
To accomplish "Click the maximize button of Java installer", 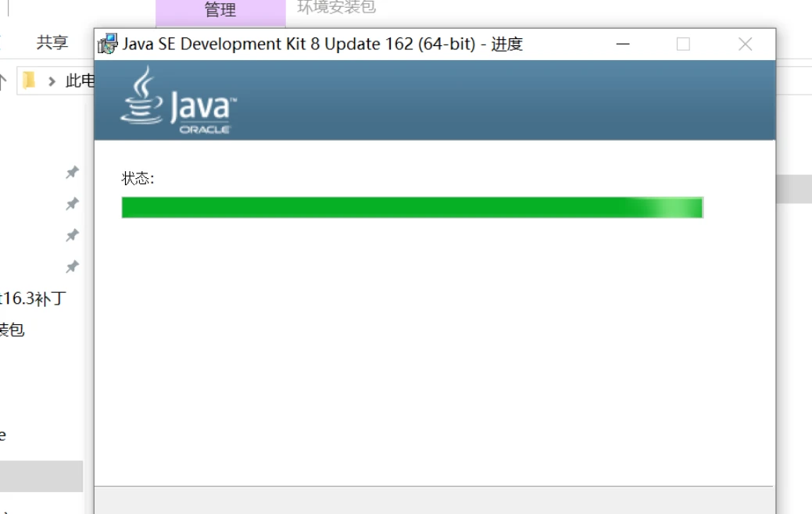I will (683, 44).
